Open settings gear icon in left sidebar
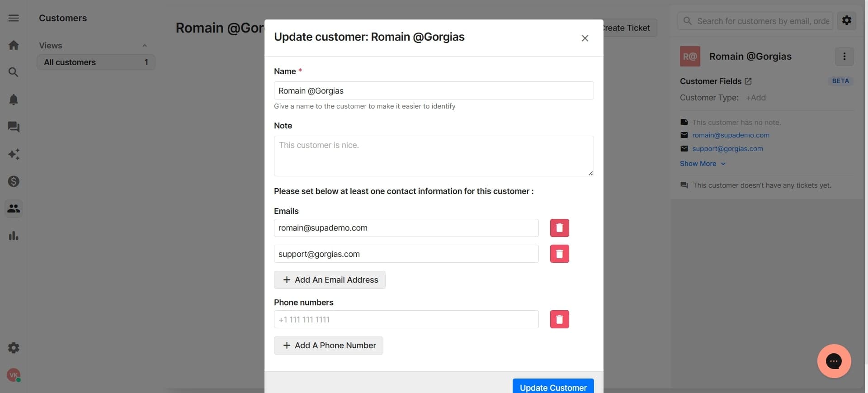 [14, 348]
